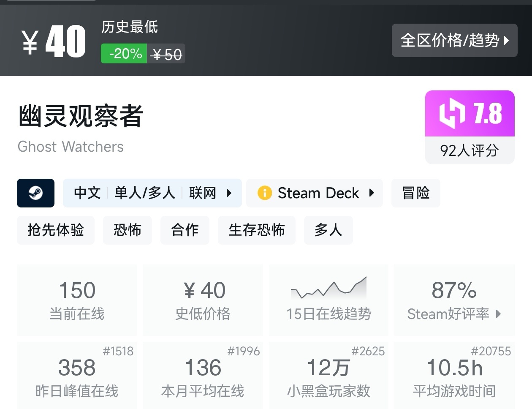
Task: Select the 恐怖 tag
Action: (x=127, y=230)
